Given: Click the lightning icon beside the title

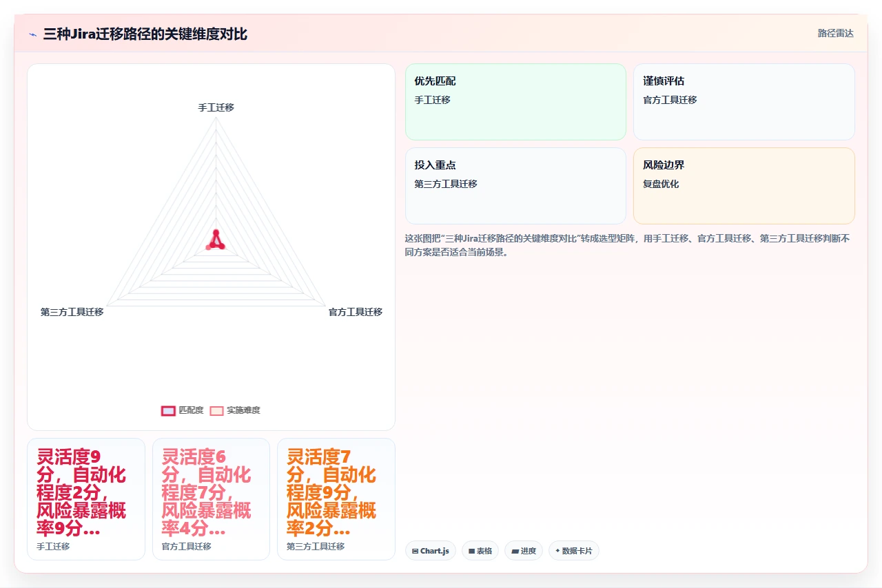Looking at the screenshot, I should 32,34.
